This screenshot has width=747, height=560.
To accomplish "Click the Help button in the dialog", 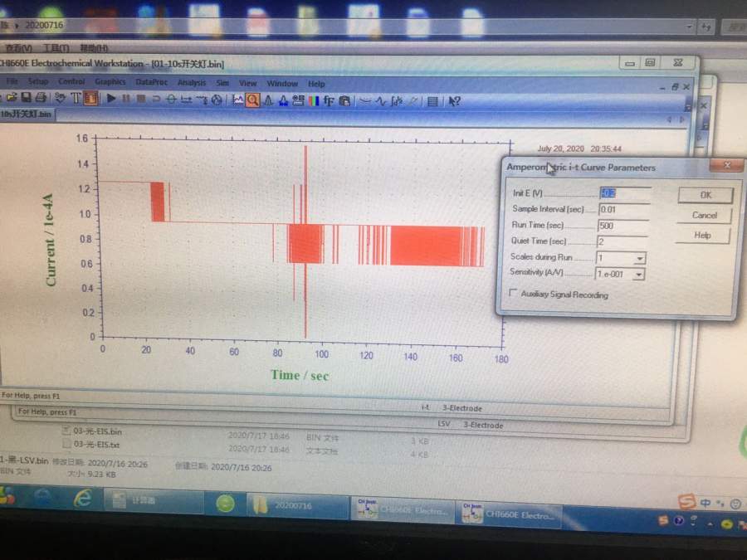I will coord(702,236).
